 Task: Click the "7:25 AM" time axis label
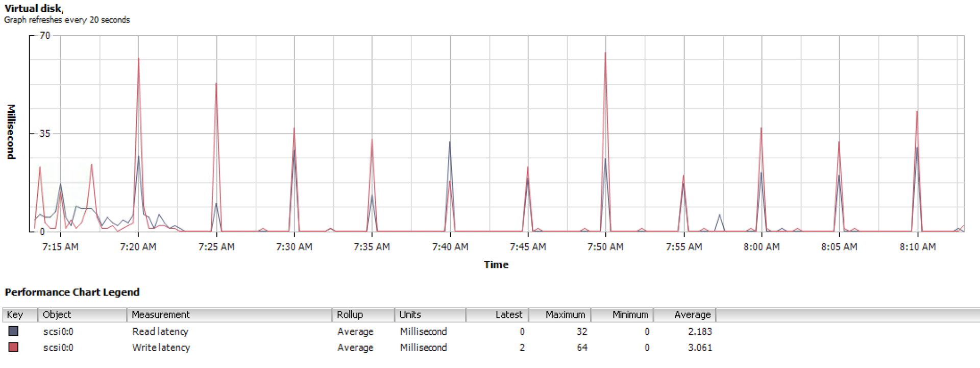pos(216,247)
